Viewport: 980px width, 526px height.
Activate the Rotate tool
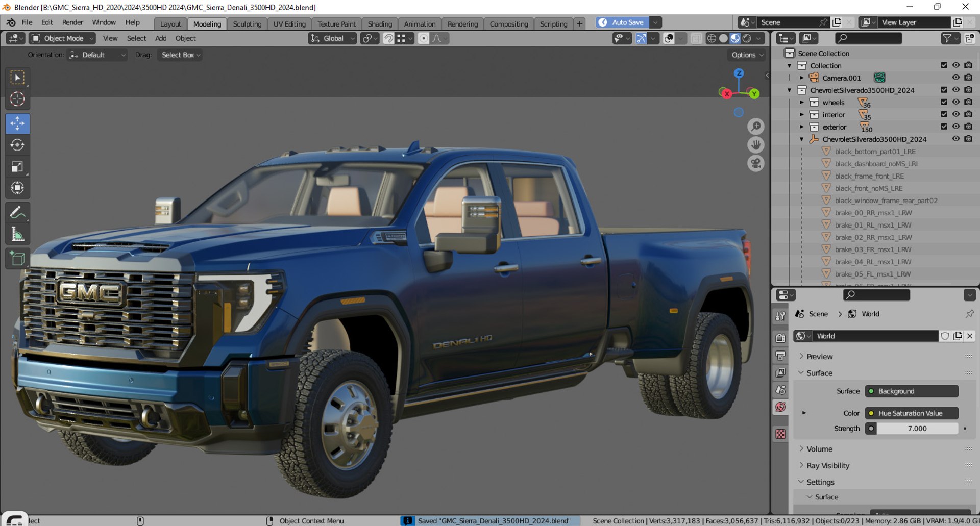pos(17,145)
